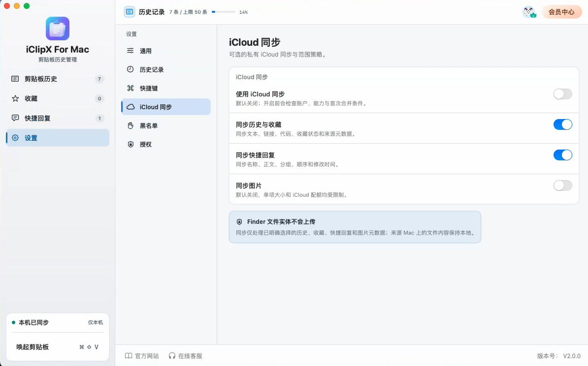Open 快捷回复 in the sidebar
588x366 pixels.
(x=58, y=118)
